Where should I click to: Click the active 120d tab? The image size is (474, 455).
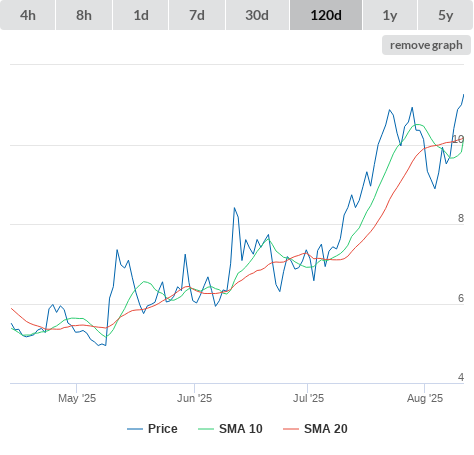(326, 15)
